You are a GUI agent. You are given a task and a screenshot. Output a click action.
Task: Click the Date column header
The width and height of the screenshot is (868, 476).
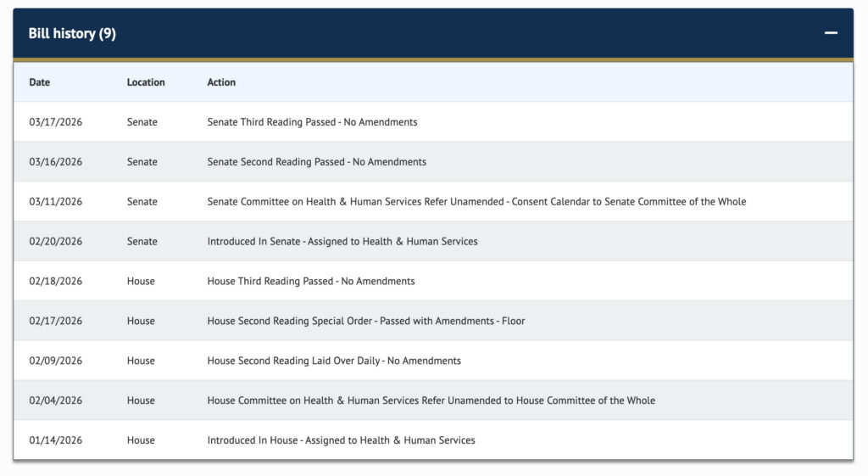40,82
